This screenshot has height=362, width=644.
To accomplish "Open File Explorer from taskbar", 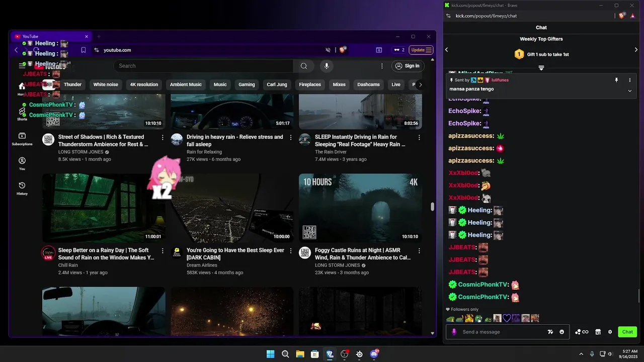I will [300, 354].
